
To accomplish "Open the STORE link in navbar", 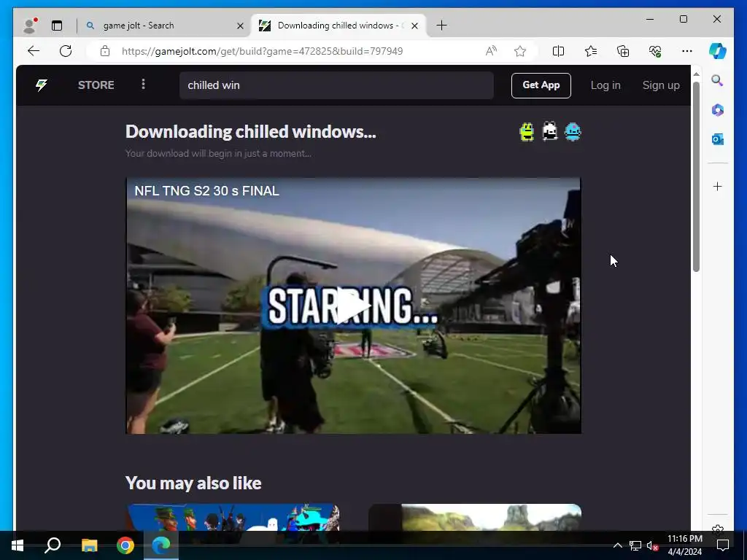I will coord(96,85).
